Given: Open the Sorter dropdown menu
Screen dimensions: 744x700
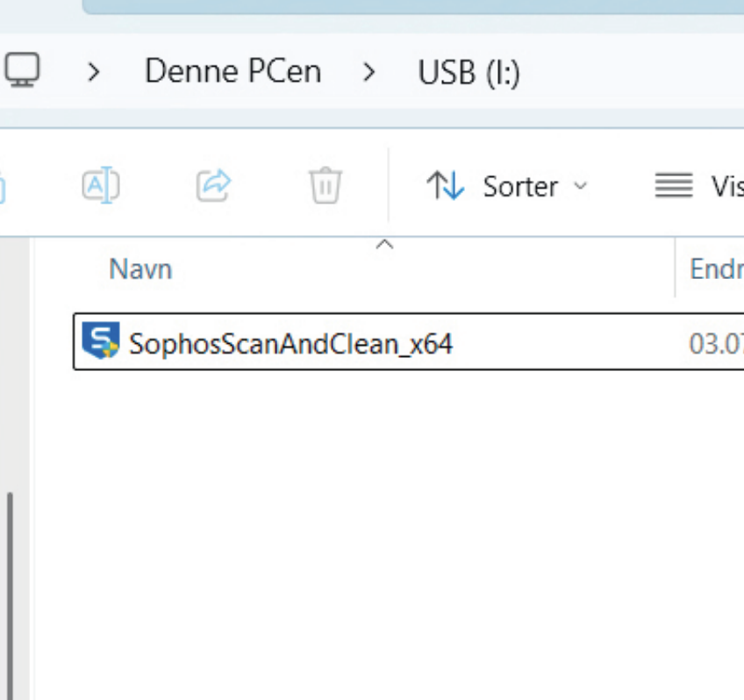Looking at the screenshot, I should pos(507,186).
